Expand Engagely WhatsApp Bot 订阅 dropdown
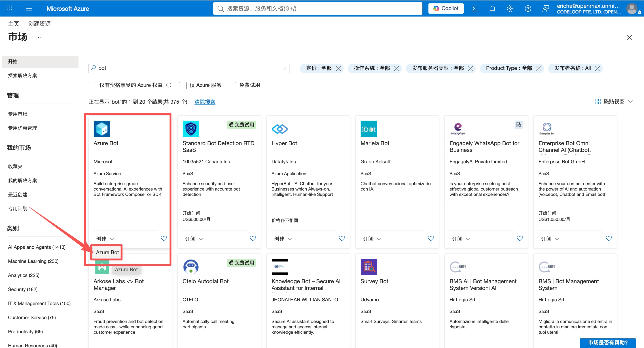 461,239
